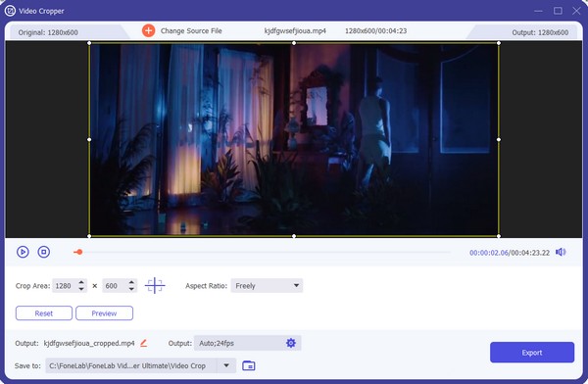Minimize the Video Cropper window
Viewport: 588px width, 384px height.
point(538,11)
